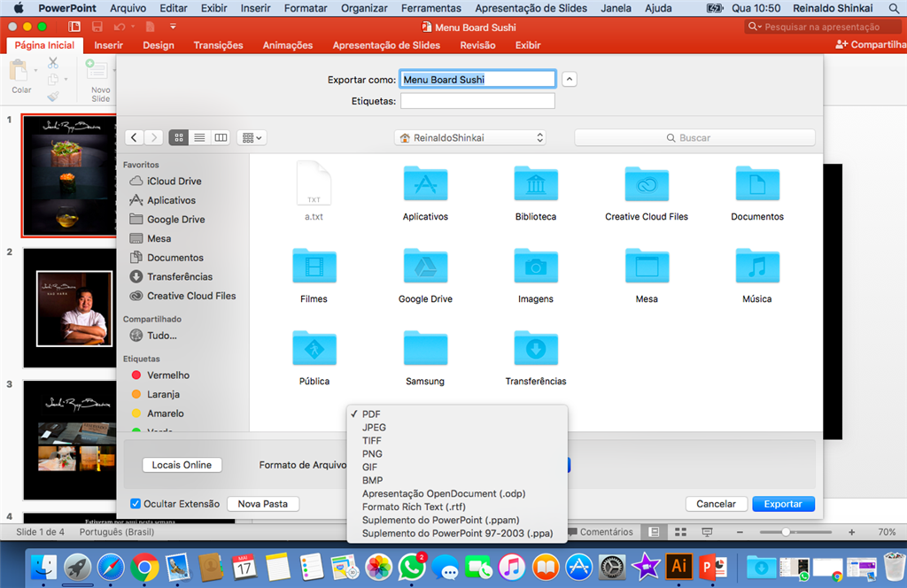Choose Formato Rich Text (.rtf) format
The image size is (907, 588).
(x=457, y=507)
